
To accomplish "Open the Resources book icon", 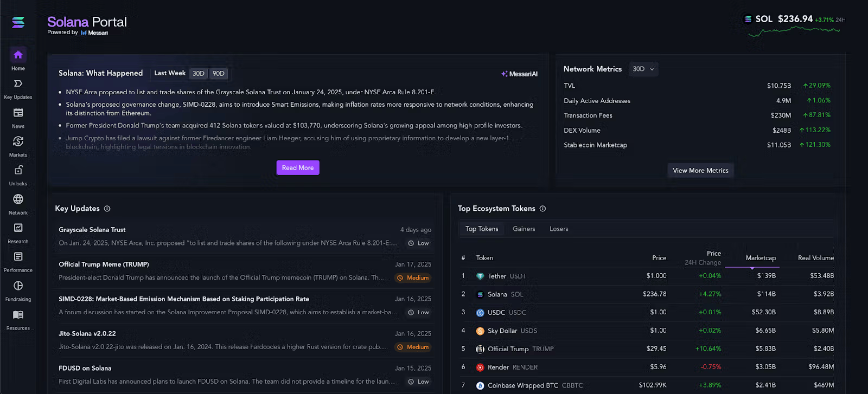I will 18,314.
